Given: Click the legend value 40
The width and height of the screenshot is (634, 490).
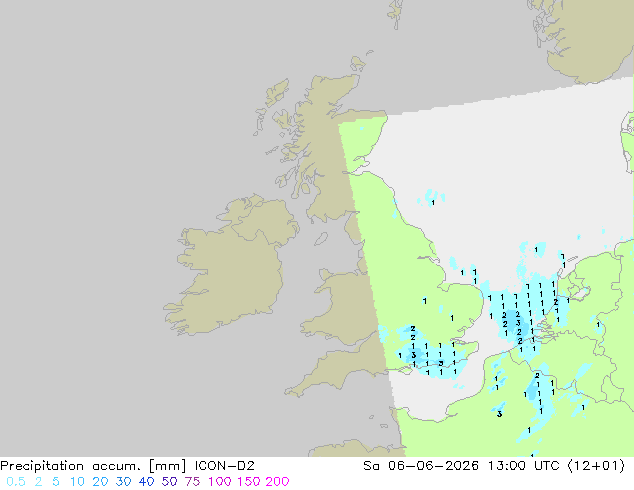Looking at the screenshot, I should [146, 482].
